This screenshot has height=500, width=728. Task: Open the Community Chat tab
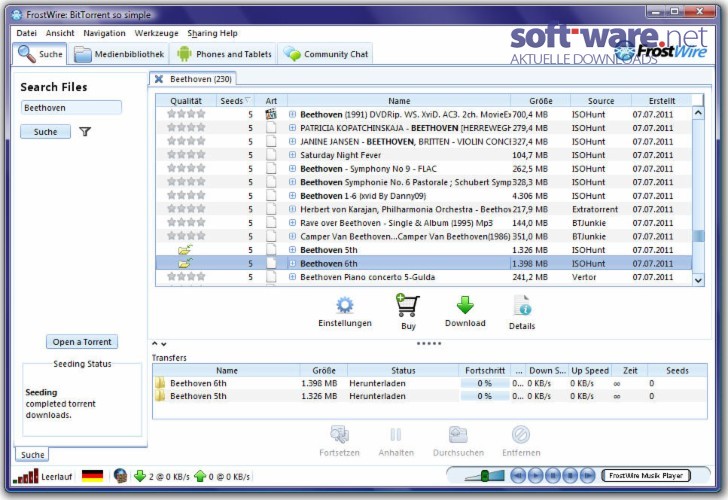pyautogui.click(x=325, y=54)
